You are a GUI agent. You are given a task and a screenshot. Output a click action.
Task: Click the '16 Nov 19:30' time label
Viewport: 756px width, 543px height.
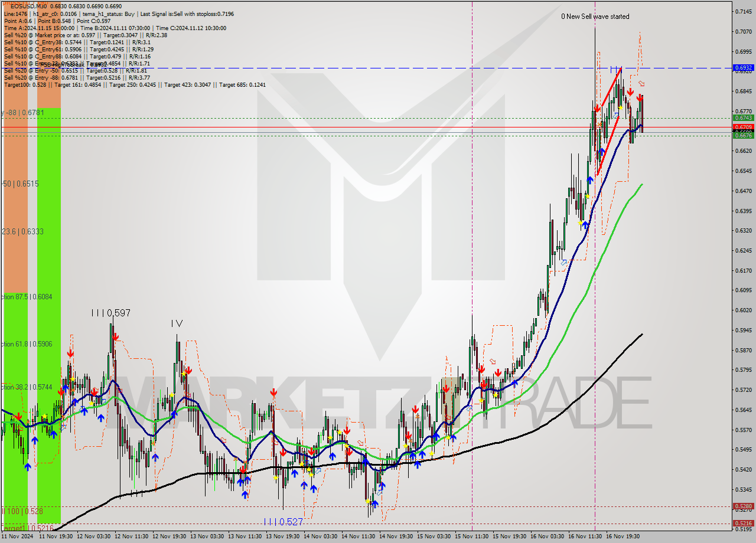pyautogui.click(x=623, y=537)
